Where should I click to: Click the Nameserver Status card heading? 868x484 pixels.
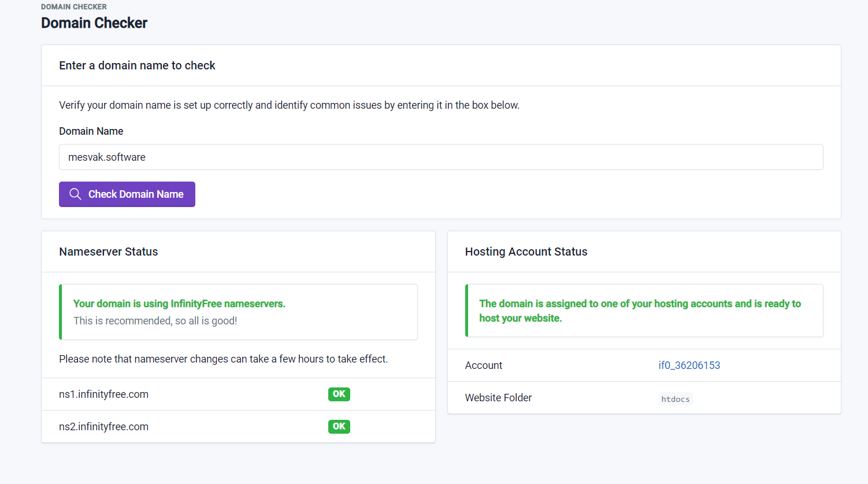(109, 252)
